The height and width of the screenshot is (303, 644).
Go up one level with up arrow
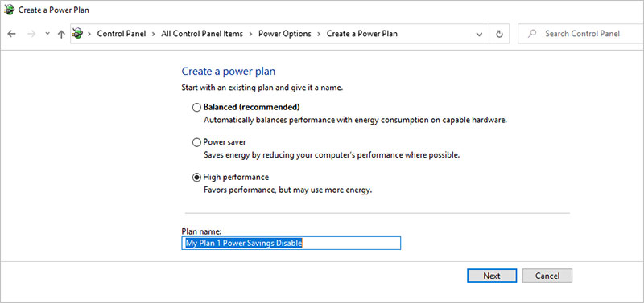(x=61, y=34)
